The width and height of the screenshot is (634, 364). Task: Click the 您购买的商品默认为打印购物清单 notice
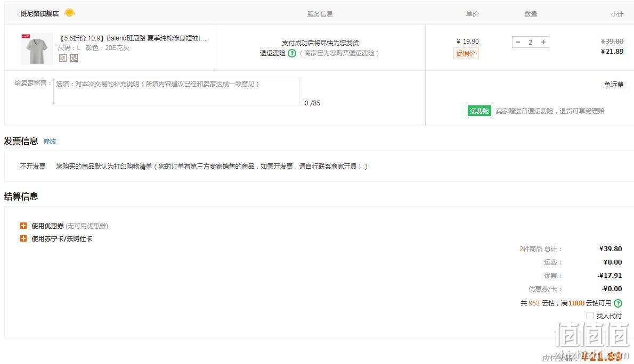point(212,167)
